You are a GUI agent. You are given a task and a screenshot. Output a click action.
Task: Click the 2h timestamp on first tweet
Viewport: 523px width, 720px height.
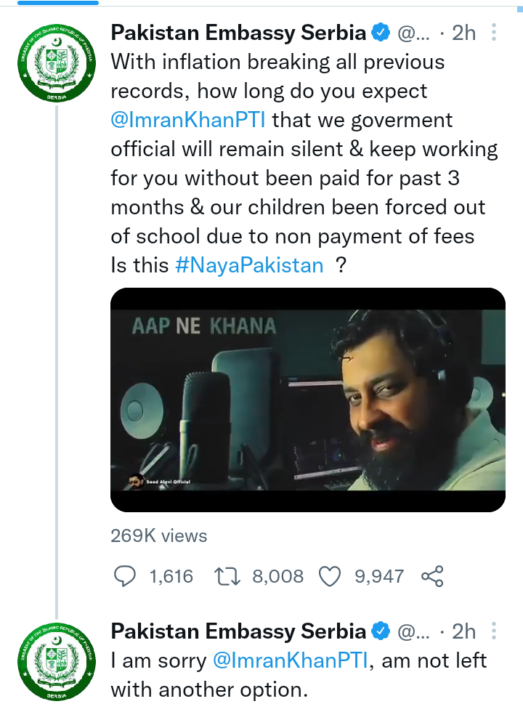pos(464,33)
